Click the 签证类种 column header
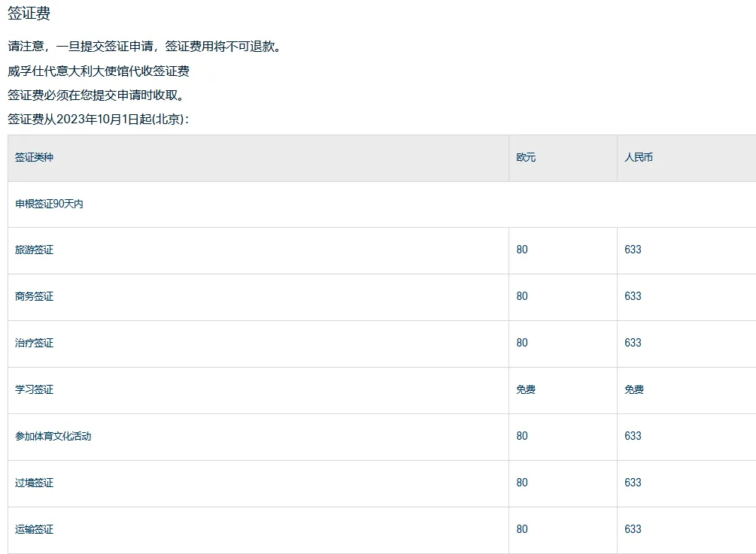This screenshot has width=756, height=554. [x=34, y=158]
